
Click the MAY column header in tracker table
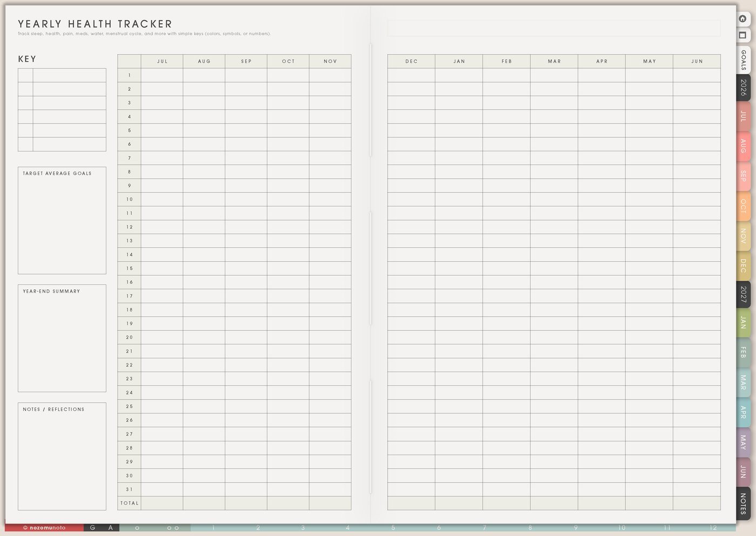point(649,61)
